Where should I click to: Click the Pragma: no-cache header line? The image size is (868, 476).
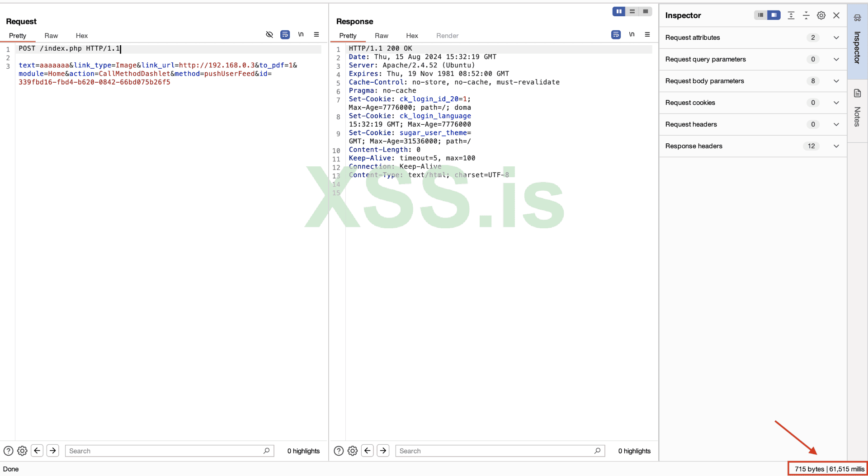point(382,90)
